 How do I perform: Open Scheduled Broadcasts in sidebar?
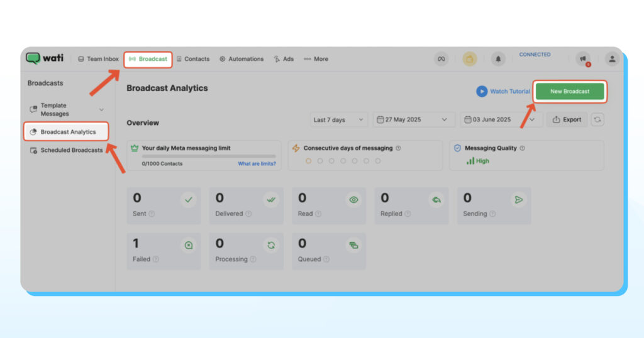click(67, 150)
